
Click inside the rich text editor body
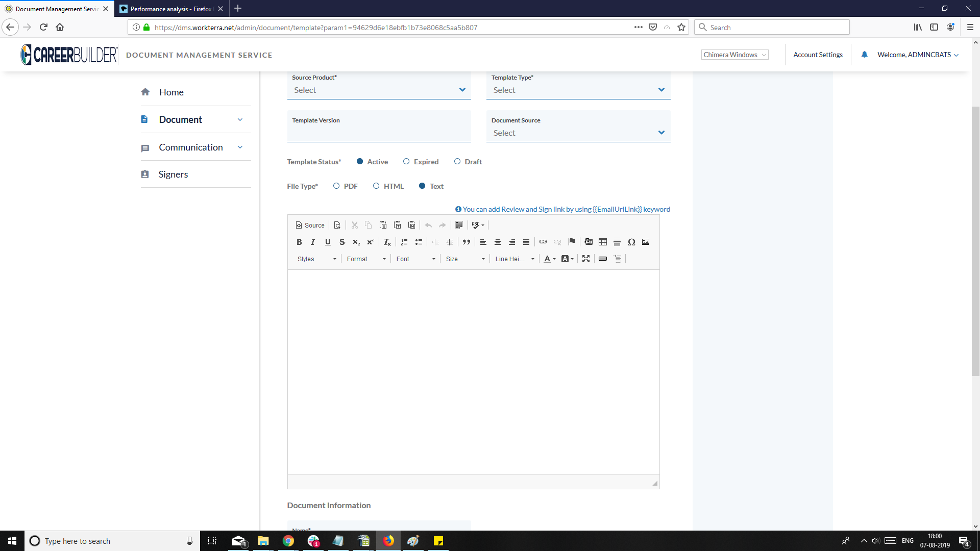point(473,372)
